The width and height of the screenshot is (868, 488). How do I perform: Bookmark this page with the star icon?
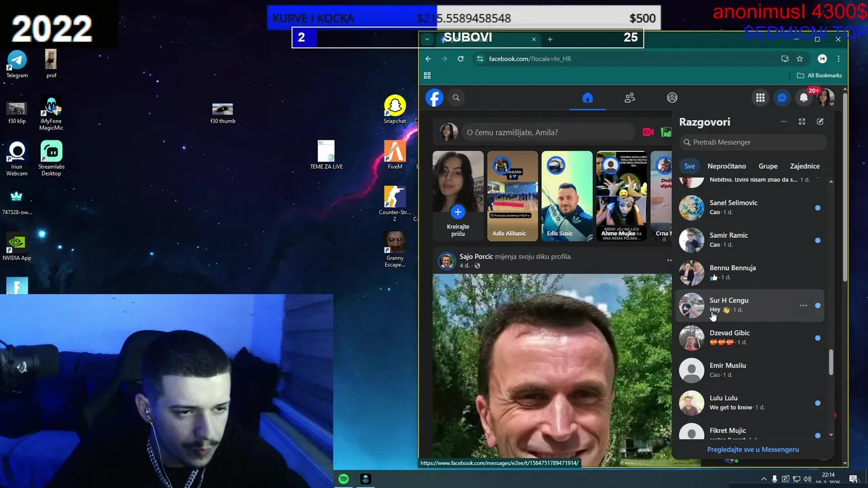tap(800, 59)
